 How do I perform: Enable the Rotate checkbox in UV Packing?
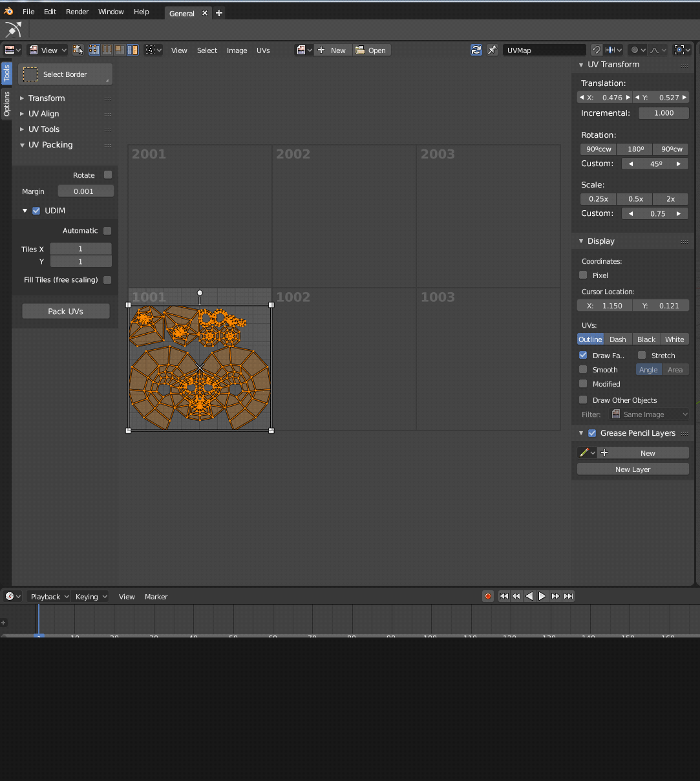(x=108, y=175)
